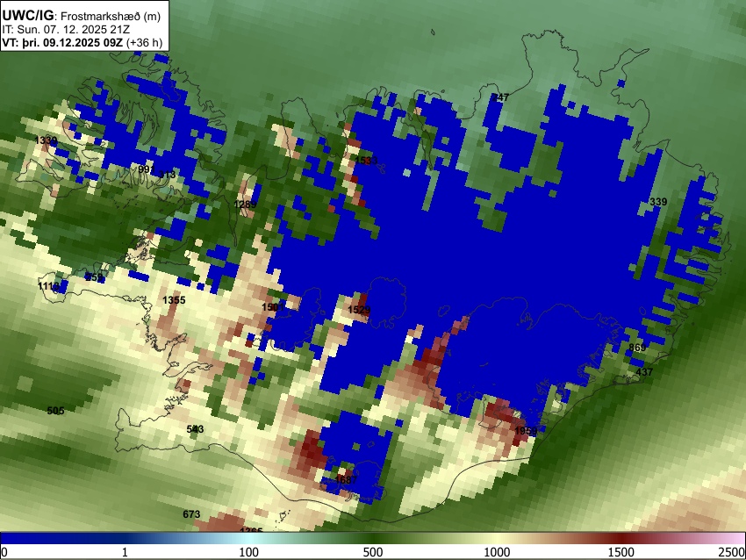Click the map value 1959
This screenshot has height=560, width=746.
click(x=526, y=431)
